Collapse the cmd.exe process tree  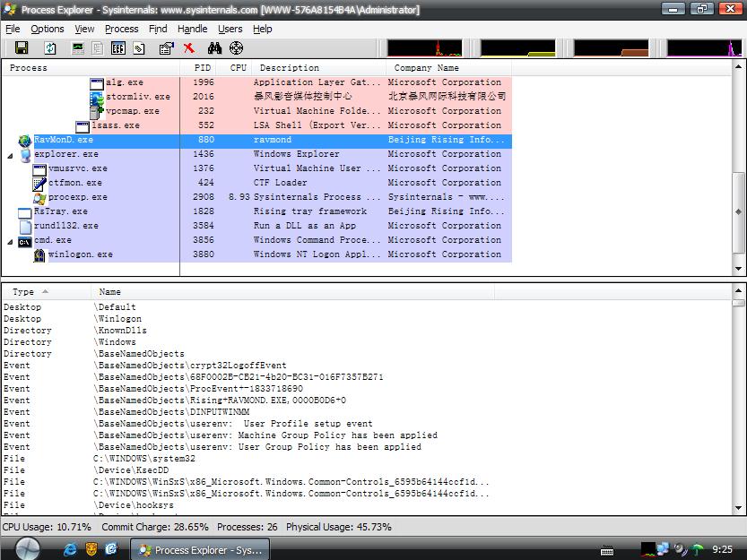(11, 241)
